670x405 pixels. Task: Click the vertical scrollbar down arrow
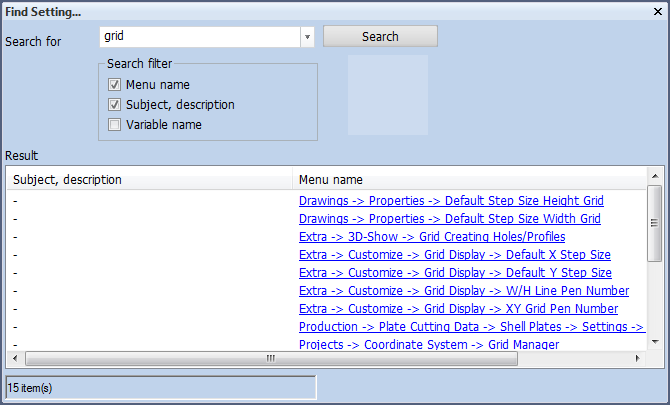655,341
